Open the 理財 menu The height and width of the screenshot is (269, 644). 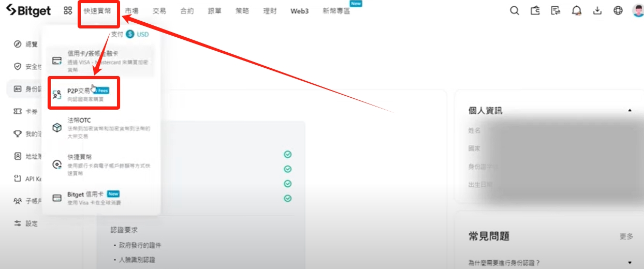coord(270,11)
